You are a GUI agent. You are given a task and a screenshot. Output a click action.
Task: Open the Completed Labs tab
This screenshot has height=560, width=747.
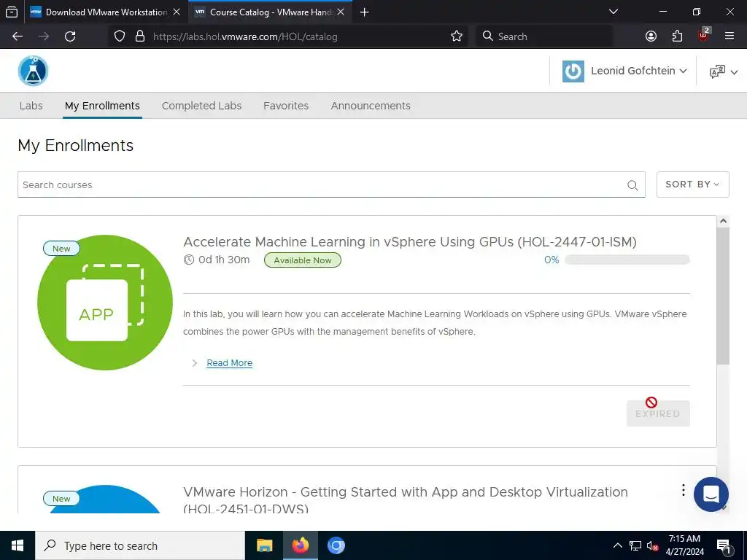point(201,106)
